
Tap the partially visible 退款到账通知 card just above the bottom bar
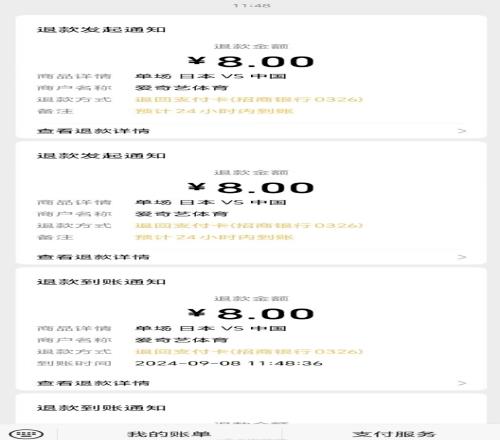pos(101,408)
